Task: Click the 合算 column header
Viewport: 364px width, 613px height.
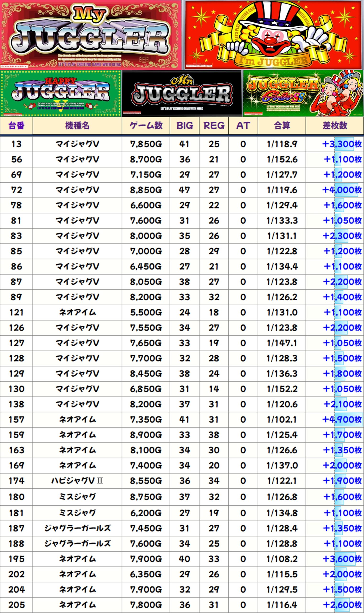Action: [x=282, y=126]
